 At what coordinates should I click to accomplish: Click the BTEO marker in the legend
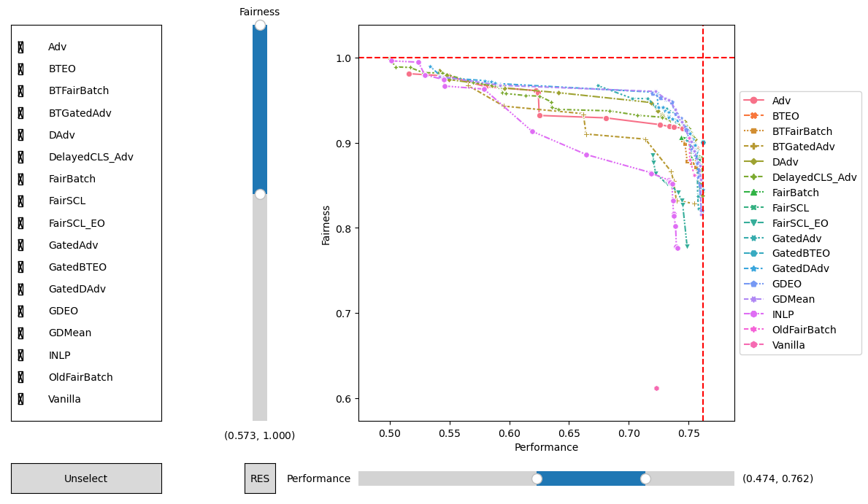tap(753, 116)
